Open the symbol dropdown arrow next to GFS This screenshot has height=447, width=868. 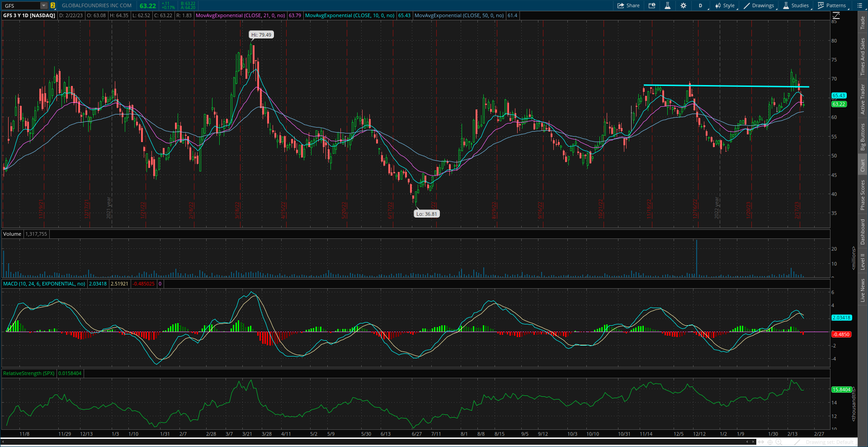pyautogui.click(x=44, y=5)
